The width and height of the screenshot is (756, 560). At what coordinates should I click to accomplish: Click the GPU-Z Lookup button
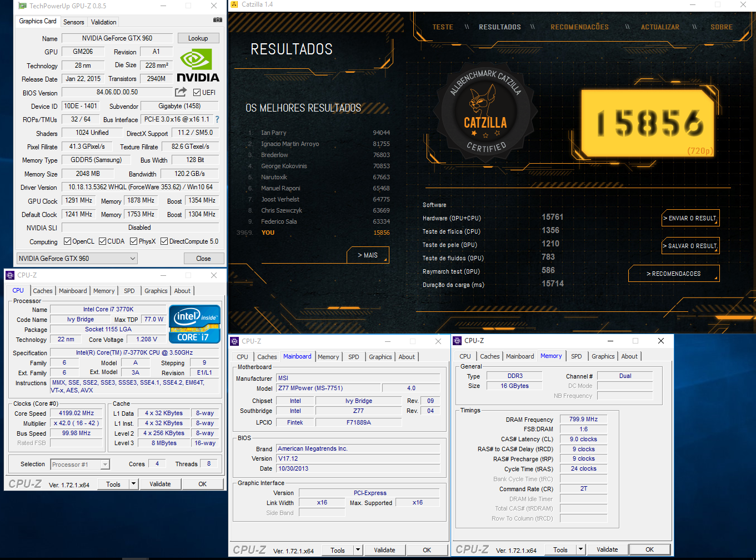click(x=198, y=38)
